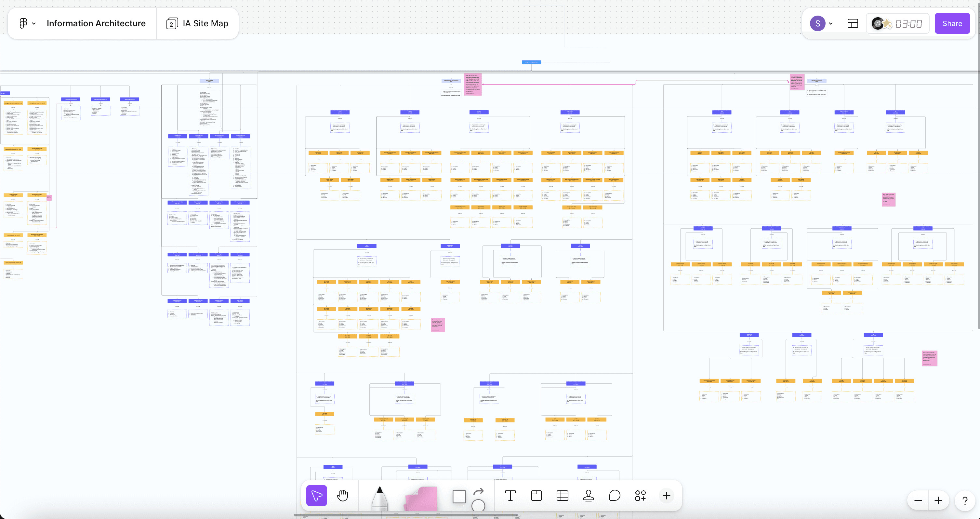Image resolution: width=980 pixels, height=519 pixels.
Task: Click the purple Share button
Action: pyautogui.click(x=952, y=24)
